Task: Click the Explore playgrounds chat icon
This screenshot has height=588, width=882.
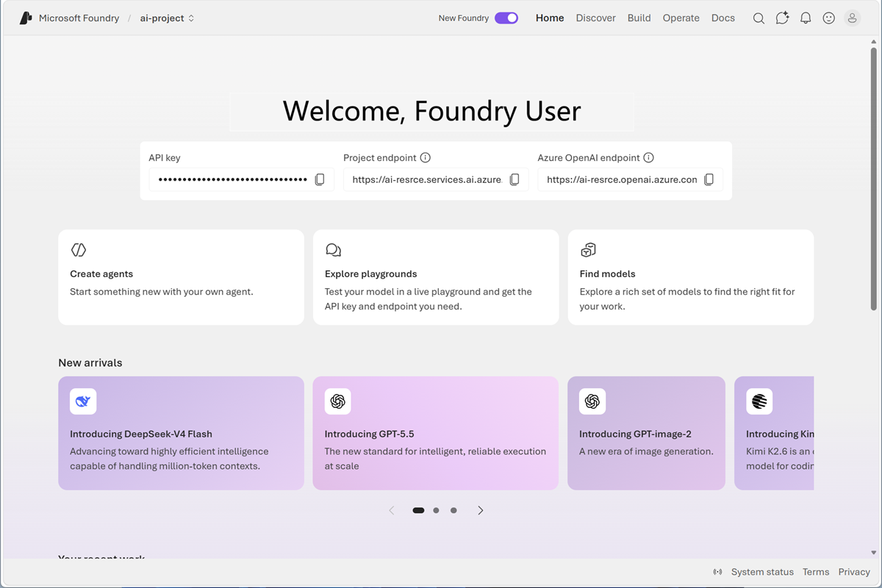Action: tap(333, 250)
